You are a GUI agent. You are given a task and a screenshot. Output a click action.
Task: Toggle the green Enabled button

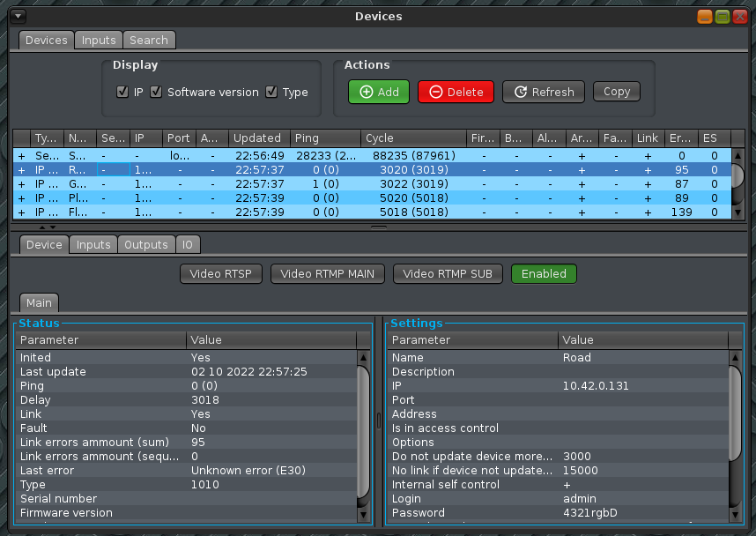click(x=544, y=274)
